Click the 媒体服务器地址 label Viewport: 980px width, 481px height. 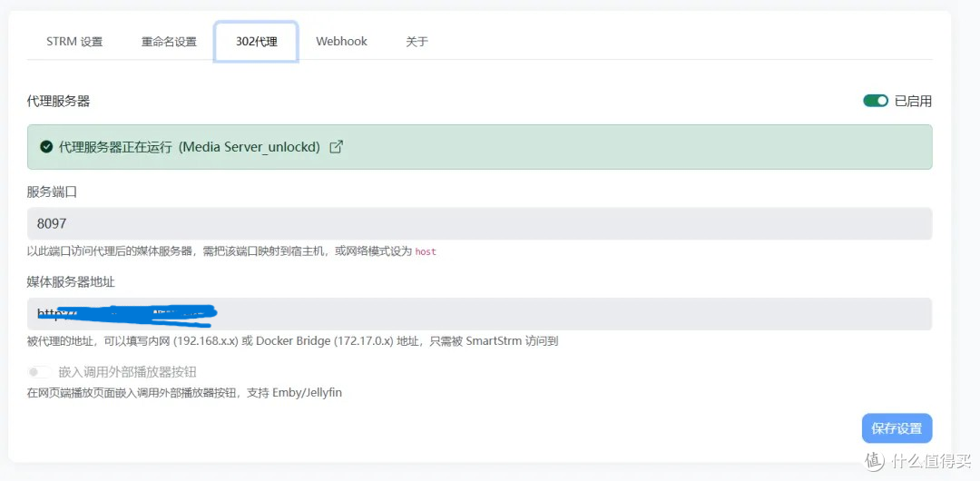(x=71, y=282)
